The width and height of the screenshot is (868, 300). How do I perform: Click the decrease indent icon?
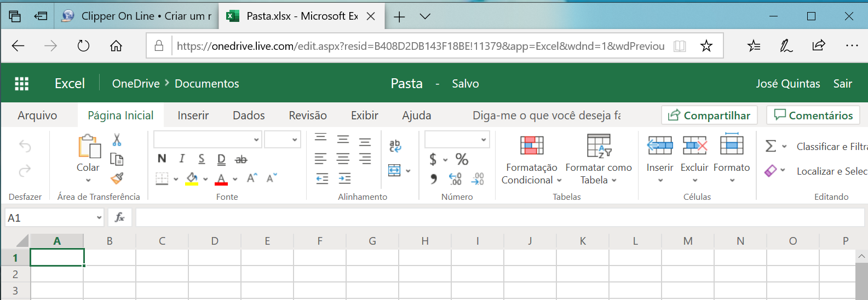click(x=322, y=178)
